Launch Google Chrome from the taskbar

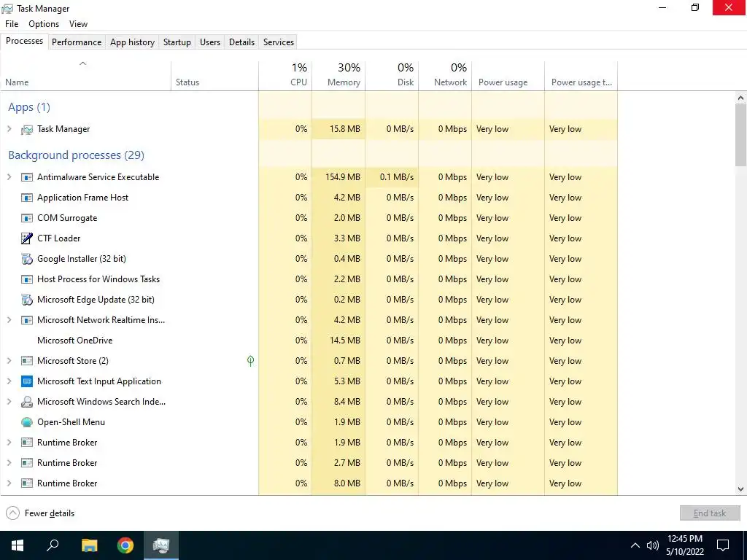(125, 545)
